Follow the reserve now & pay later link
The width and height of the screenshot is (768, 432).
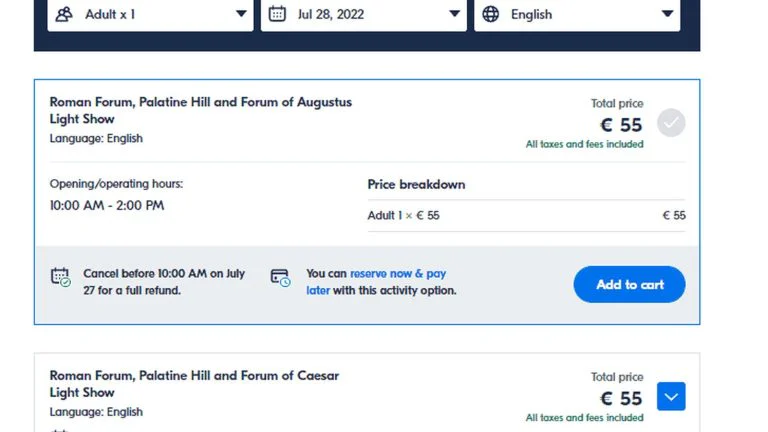[376, 282]
